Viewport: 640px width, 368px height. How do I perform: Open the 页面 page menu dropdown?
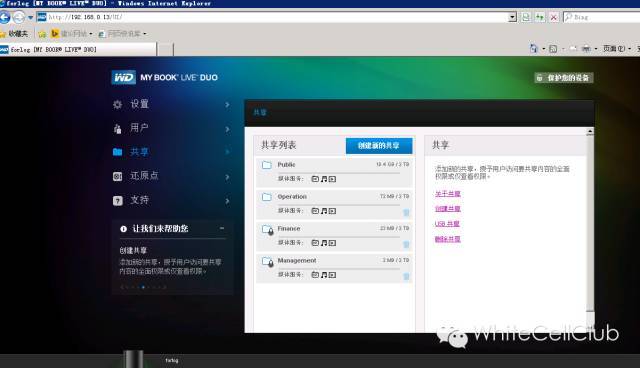click(617, 49)
